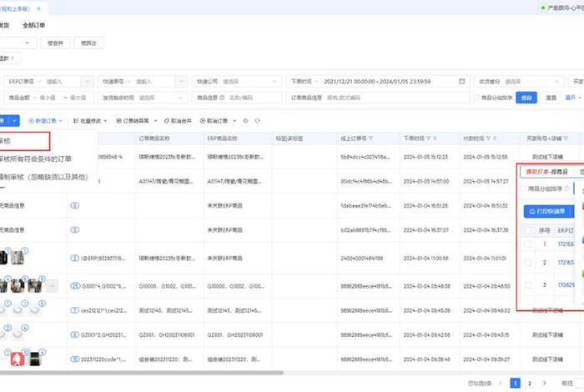
Task: Click the calendar icon in date range
Action: pyautogui.click(x=462, y=81)
